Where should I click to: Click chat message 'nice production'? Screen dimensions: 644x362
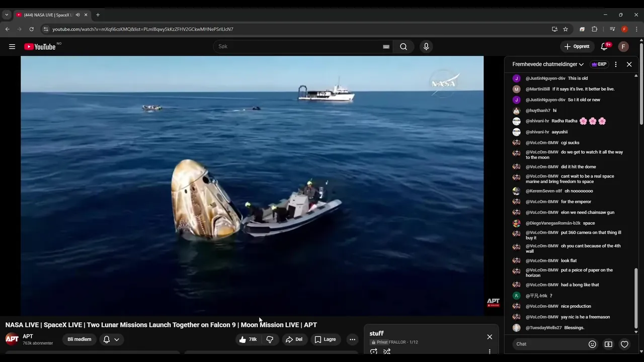pyautogui.click(x=576, y=306)
